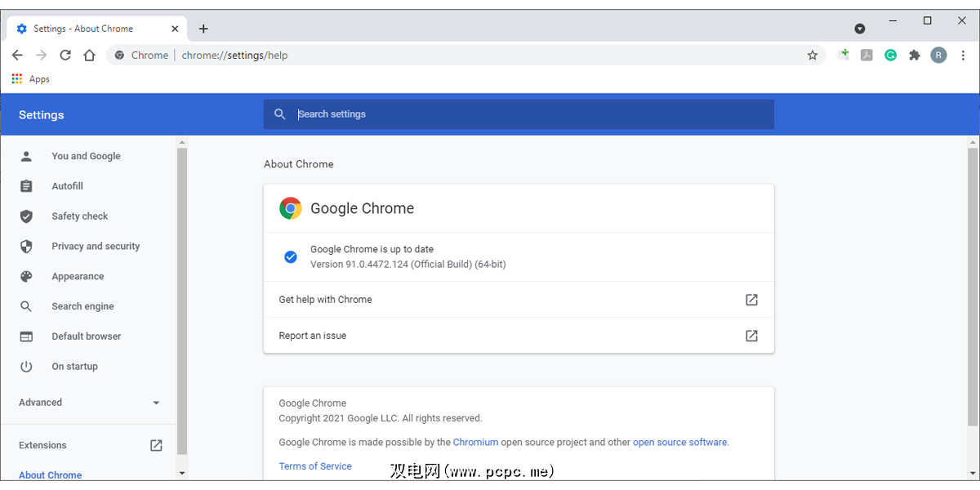The width and height of the screenshot is (980, 490).
Task: Click the home button icon
Action: point(90,56)
